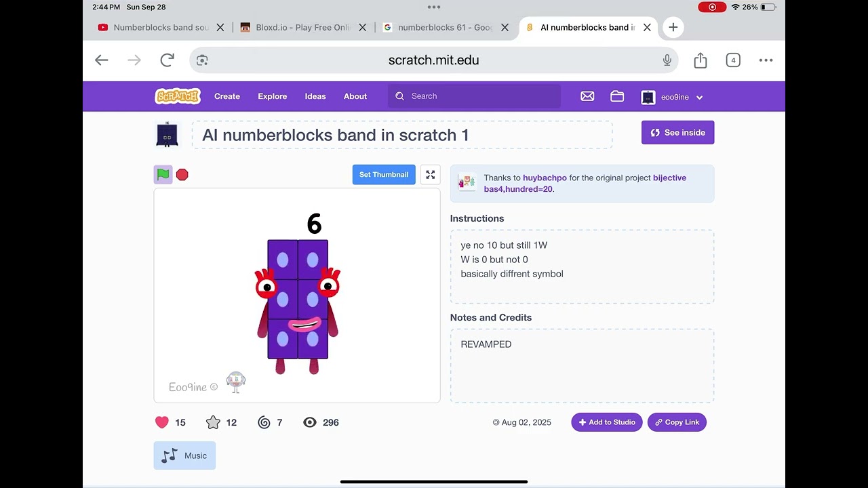
Task: Stop the project with red stop icon
Action: pyautogui.click(x=182, y=175)
